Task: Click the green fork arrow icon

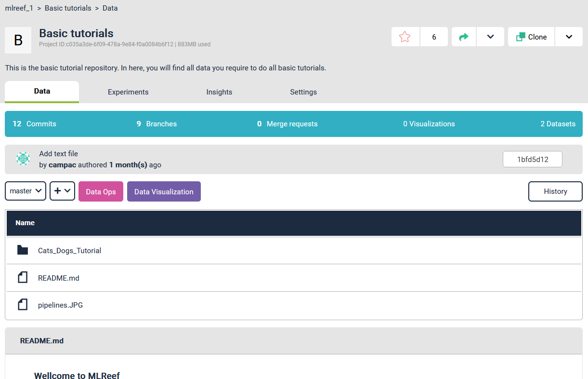Action: tap(464, 37)
